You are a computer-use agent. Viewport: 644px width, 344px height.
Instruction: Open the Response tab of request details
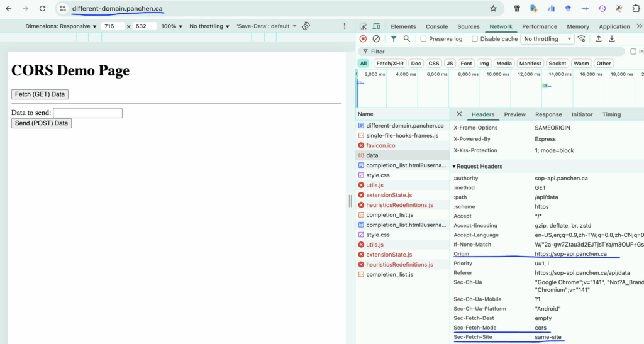(548, 114)
